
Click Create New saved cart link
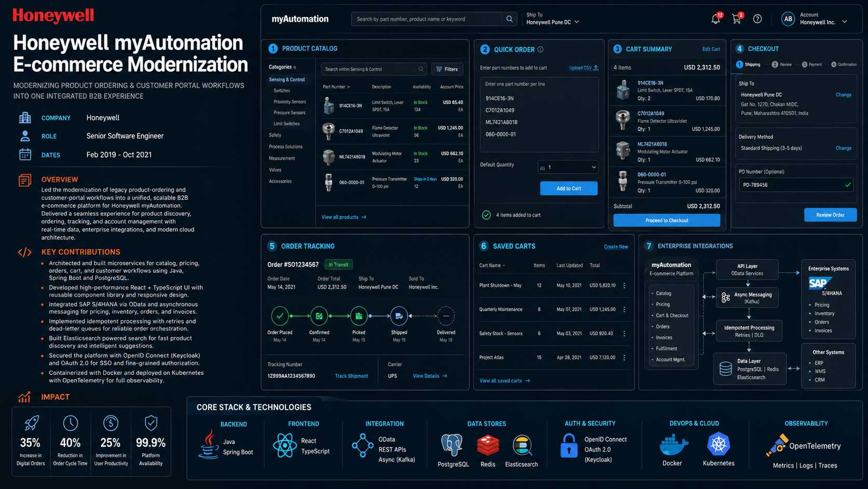point(616,247)
